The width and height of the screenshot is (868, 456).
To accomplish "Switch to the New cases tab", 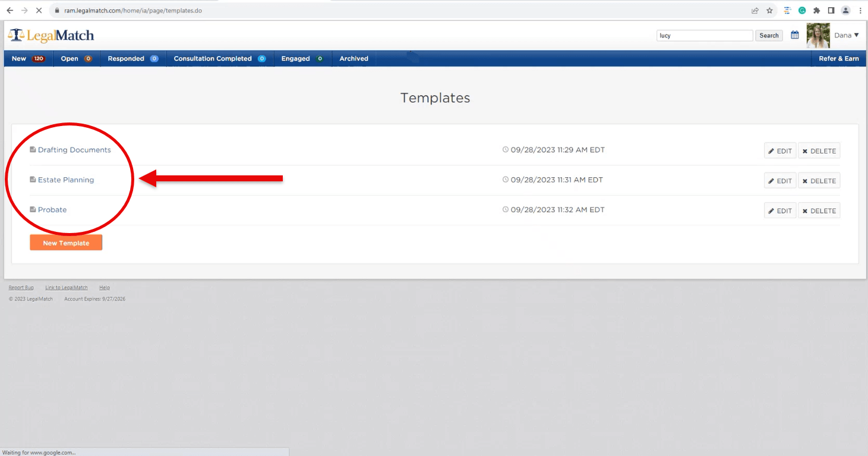I will tap(28, 58).
